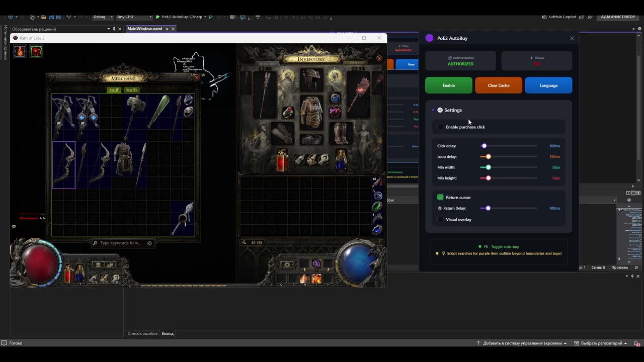The image size is (644, 362).
Task: Adjust the Min height slider handle
Action: point(488,178)
